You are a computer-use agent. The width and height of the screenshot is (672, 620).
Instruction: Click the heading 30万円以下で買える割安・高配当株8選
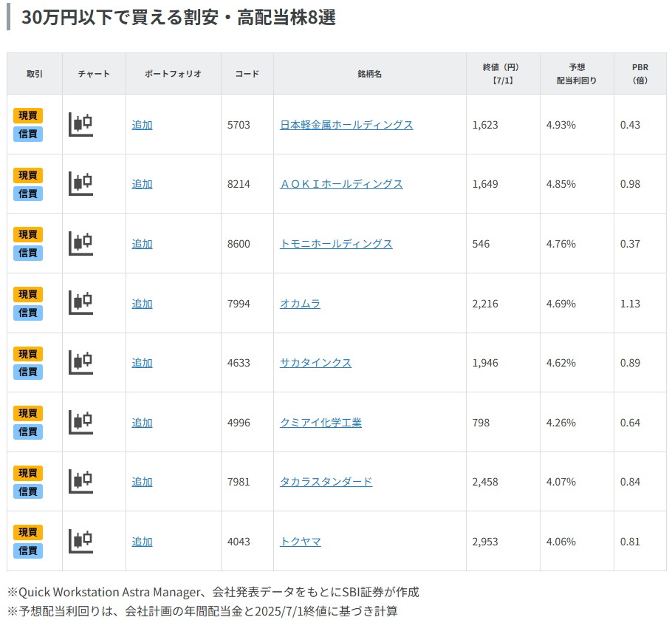pos(179,18)
